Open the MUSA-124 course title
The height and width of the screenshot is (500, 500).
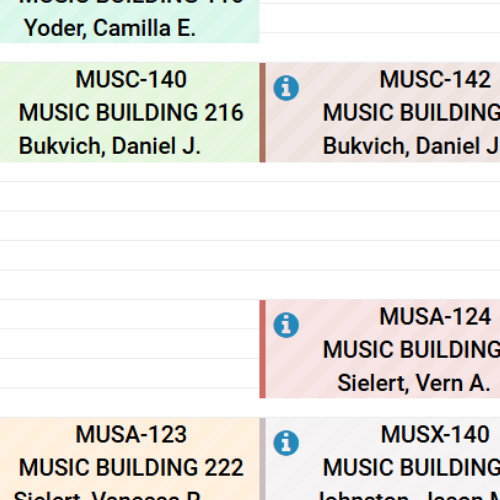point(435,316)
